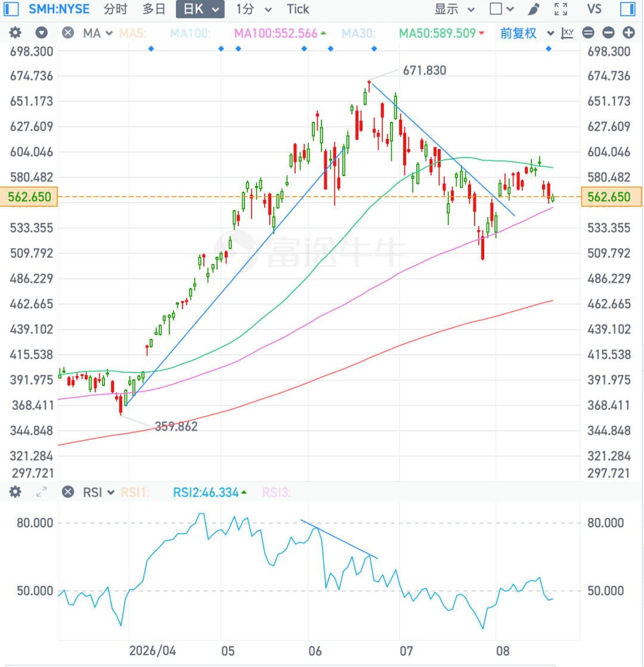Toggle the faded MA100 line label

[190, 33]
